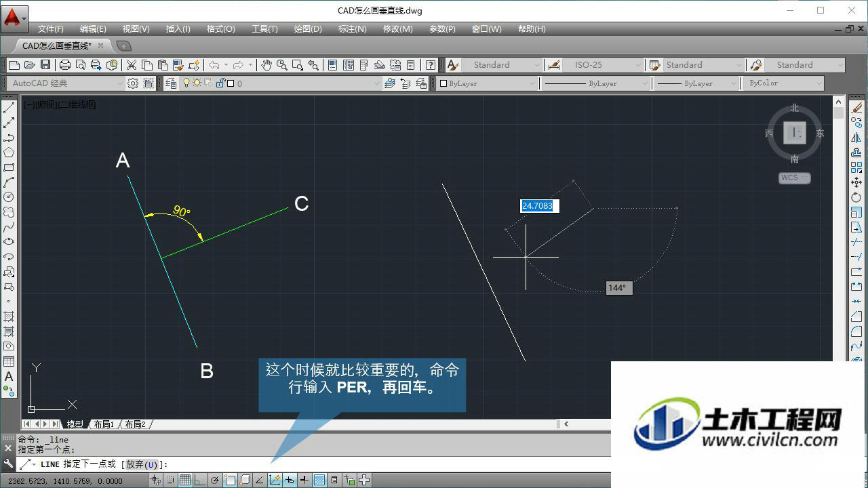868x488 pixels.
Task: Activate the Pan hand tool
Action: click(267, 65)
